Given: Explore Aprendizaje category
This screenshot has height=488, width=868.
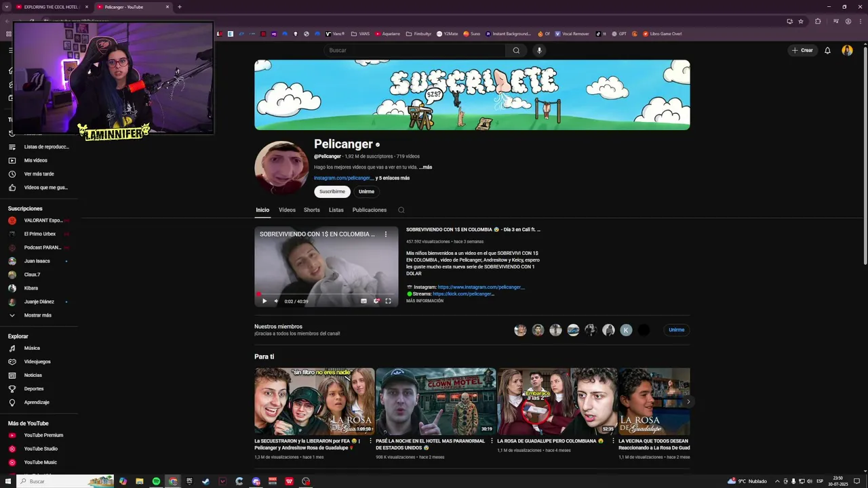Looking at the screenshot, I should [x=38, y=403].
